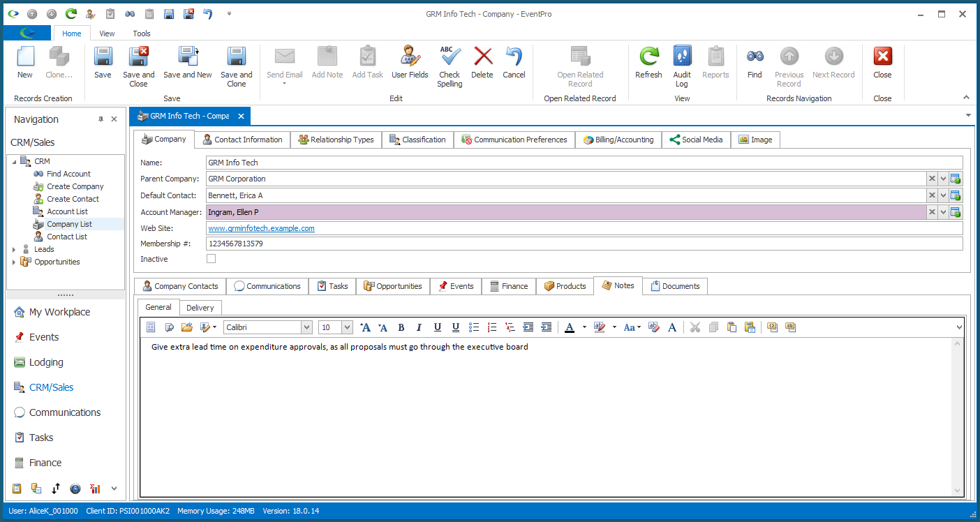Click the Save and New ribbon icon
The image size is (980, 522).
coord(188,57)
